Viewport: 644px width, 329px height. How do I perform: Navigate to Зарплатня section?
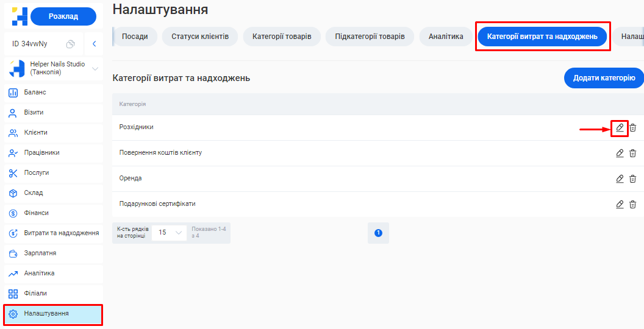[x=40, y=253]
